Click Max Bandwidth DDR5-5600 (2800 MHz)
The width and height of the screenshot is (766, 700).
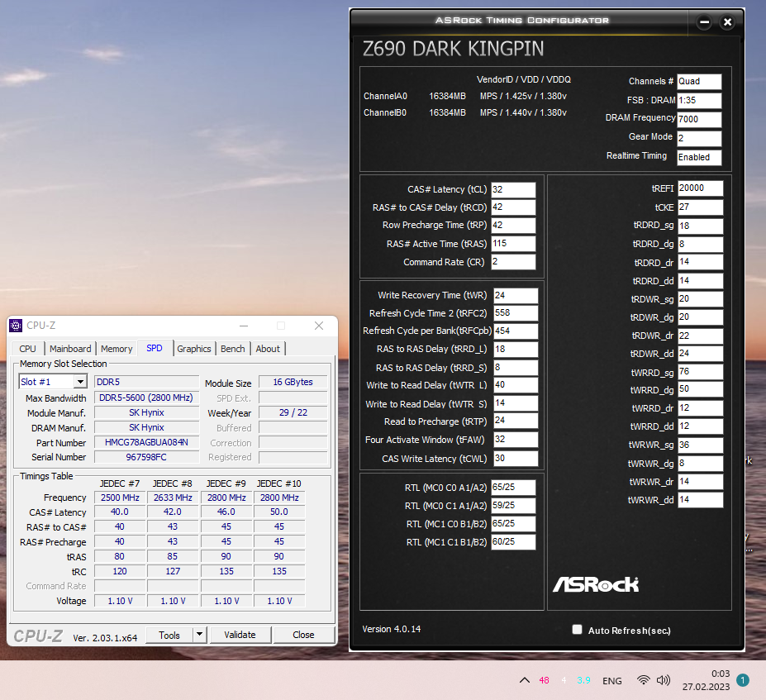pos(146,398)
